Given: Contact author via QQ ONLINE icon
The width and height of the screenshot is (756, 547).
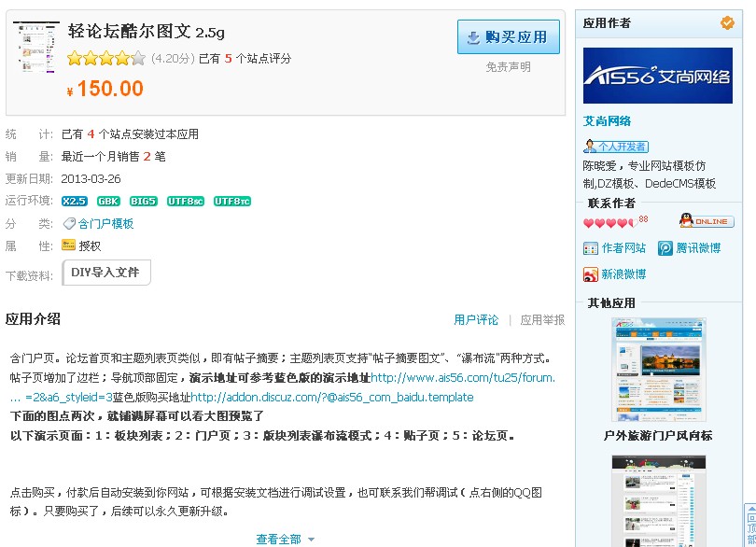Looking at the screenshot, I should click(707, 221).
